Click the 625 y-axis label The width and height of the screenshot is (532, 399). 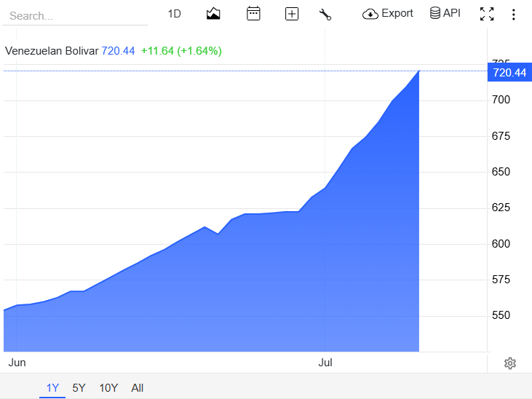click(501, 207)
